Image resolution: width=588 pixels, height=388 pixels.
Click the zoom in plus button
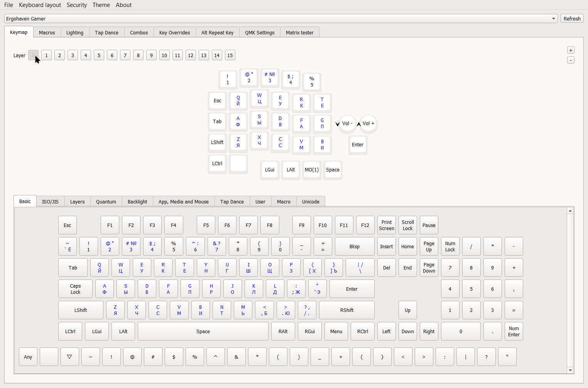571,50
